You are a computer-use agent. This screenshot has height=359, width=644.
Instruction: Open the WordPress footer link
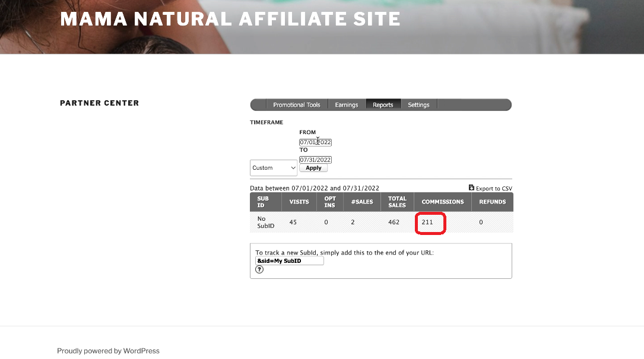pos(108,351)
